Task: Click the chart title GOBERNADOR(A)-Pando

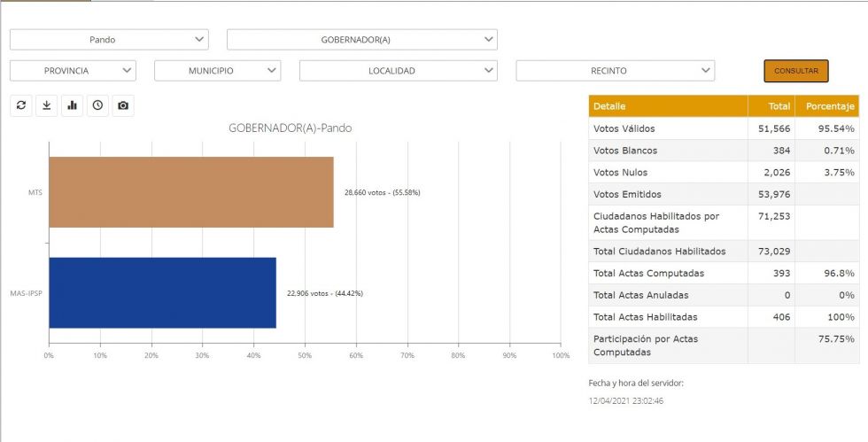Action: [291, 128]
